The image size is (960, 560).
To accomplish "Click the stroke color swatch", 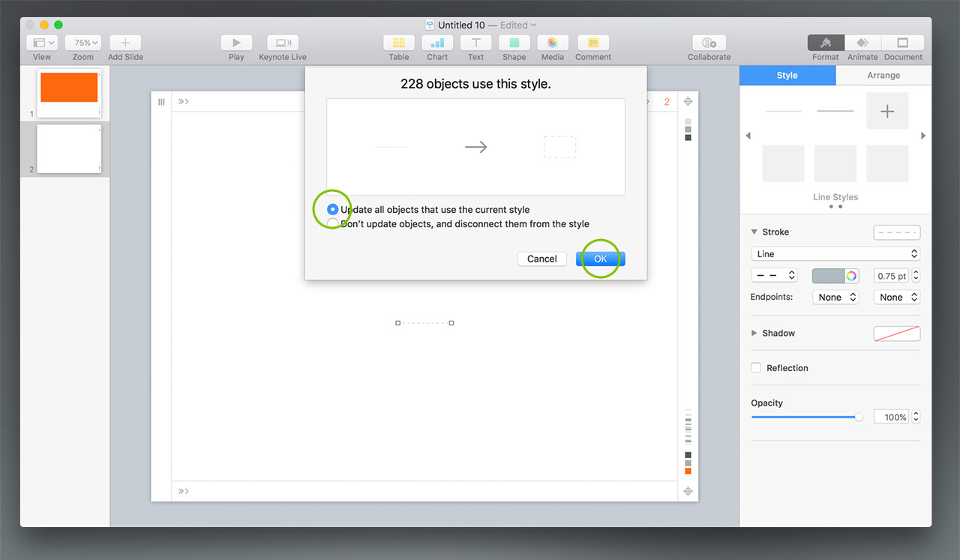I will (x=828, y=276).
